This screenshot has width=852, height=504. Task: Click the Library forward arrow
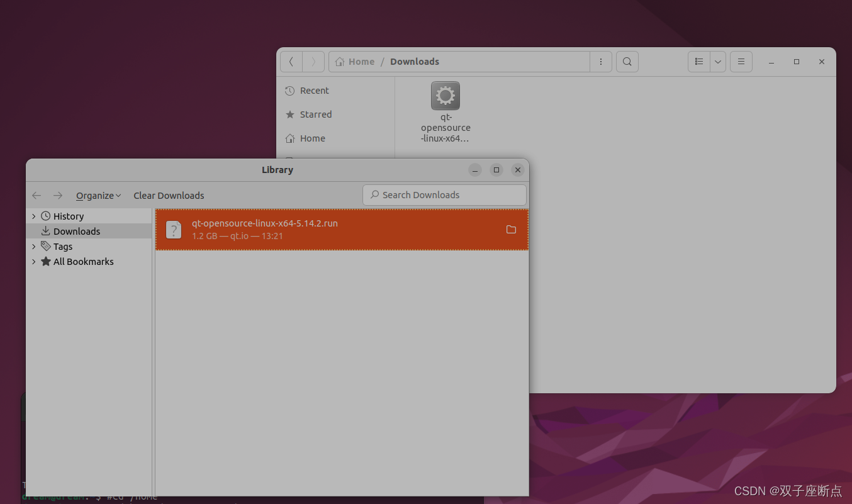[x=58, y=196]
